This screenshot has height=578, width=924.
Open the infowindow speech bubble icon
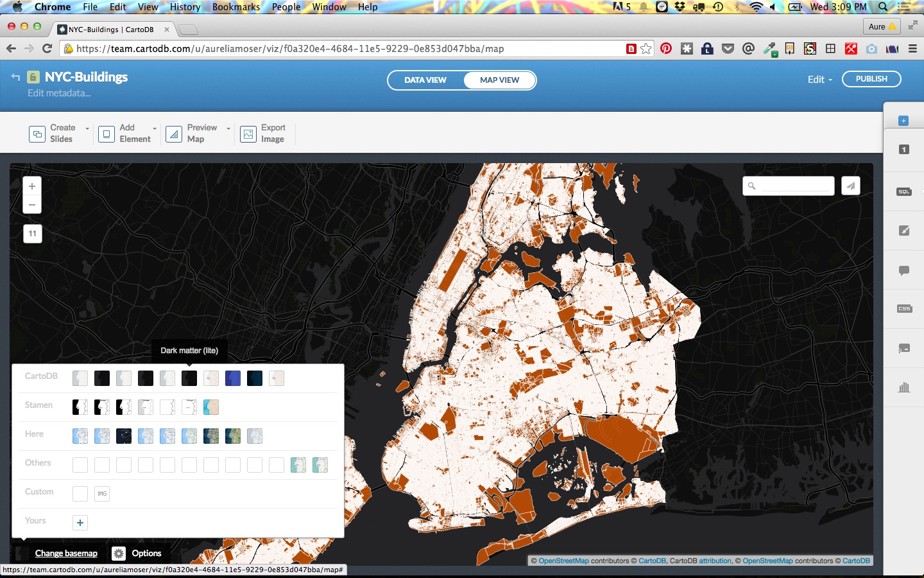[903, 270]
